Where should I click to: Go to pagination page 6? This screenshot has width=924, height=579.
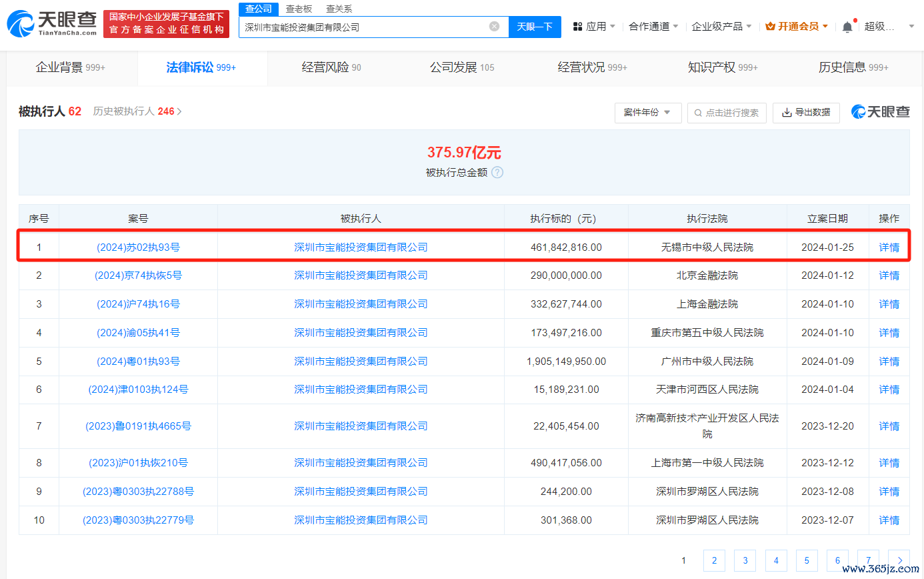(x=837, y=561)
